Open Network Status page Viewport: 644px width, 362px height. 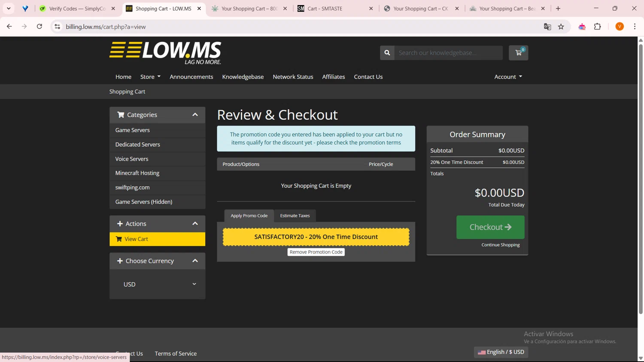point(293,77)
